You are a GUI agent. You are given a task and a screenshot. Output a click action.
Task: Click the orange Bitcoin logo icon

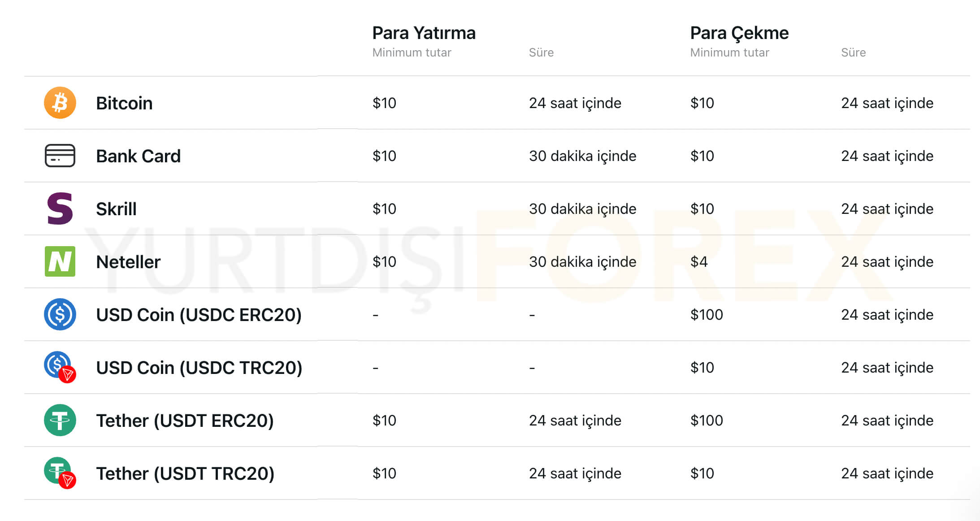pos(60,103)
